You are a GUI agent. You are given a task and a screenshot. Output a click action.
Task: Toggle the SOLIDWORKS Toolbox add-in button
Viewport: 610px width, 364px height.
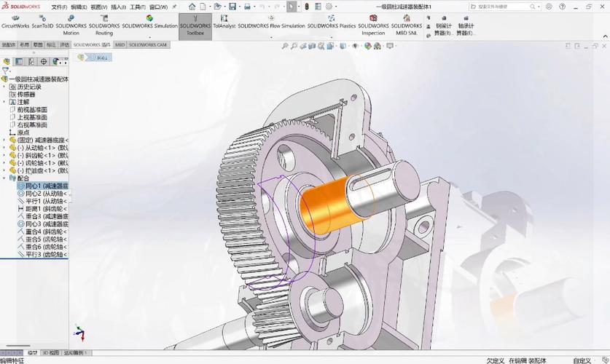[195, 25]
